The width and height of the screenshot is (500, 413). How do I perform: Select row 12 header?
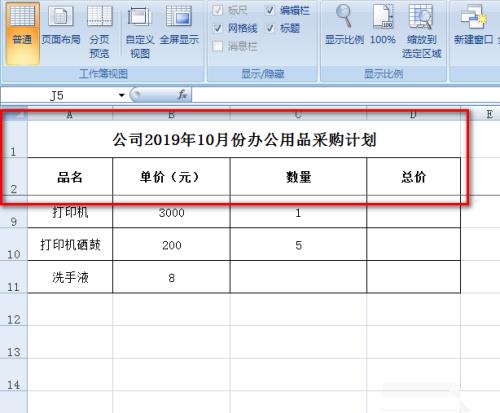pos(14,310)
